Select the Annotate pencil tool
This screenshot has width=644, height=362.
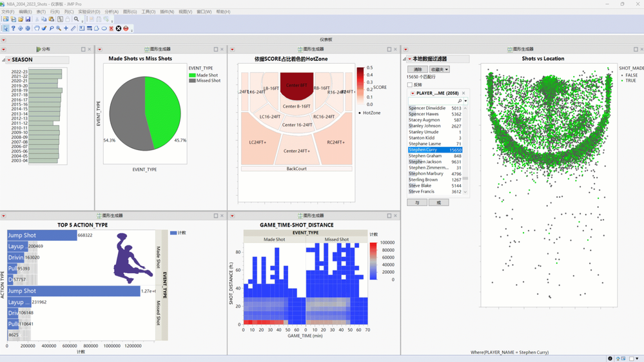click(x=73, y=28)
